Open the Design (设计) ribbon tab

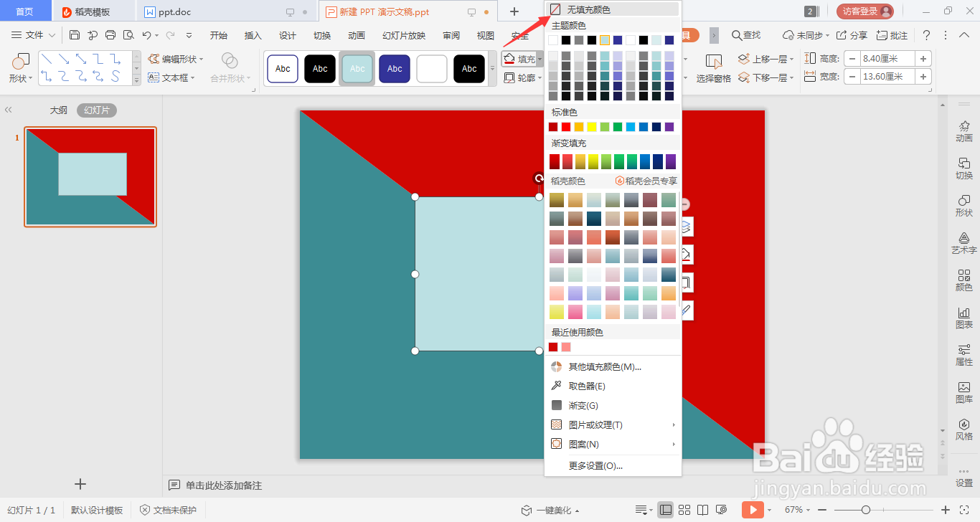[288, 35]
